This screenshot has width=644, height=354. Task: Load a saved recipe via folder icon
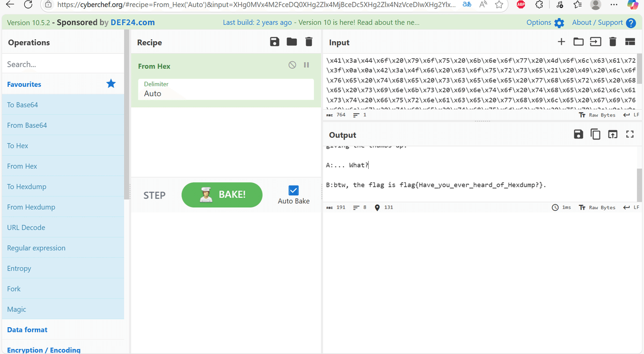pyautogui.click(x=291, y=41)
